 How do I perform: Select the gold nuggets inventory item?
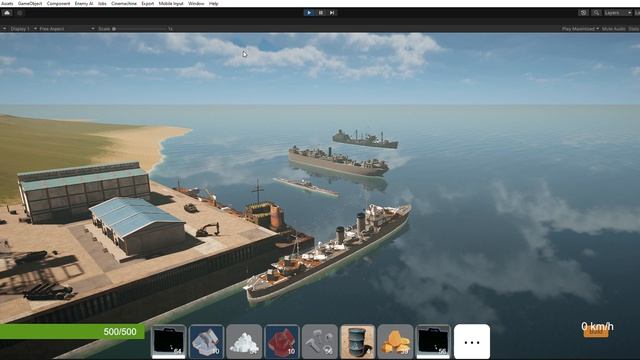coord(395,341)
